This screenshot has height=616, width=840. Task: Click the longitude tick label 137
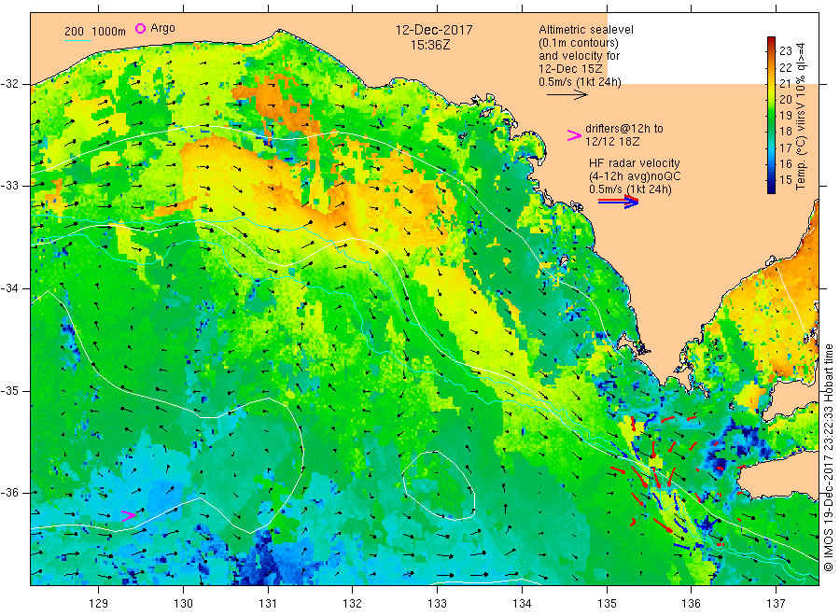[x=776, y=604]
